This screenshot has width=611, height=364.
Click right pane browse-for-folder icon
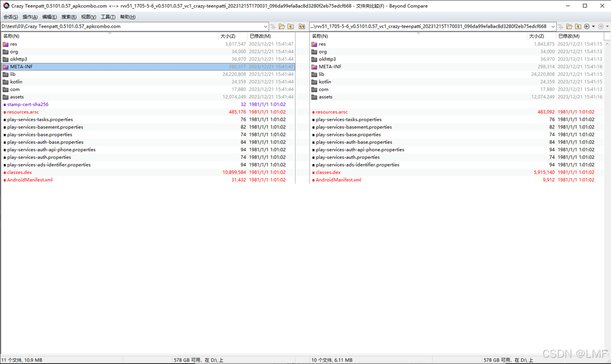click(x=569, y=26)
